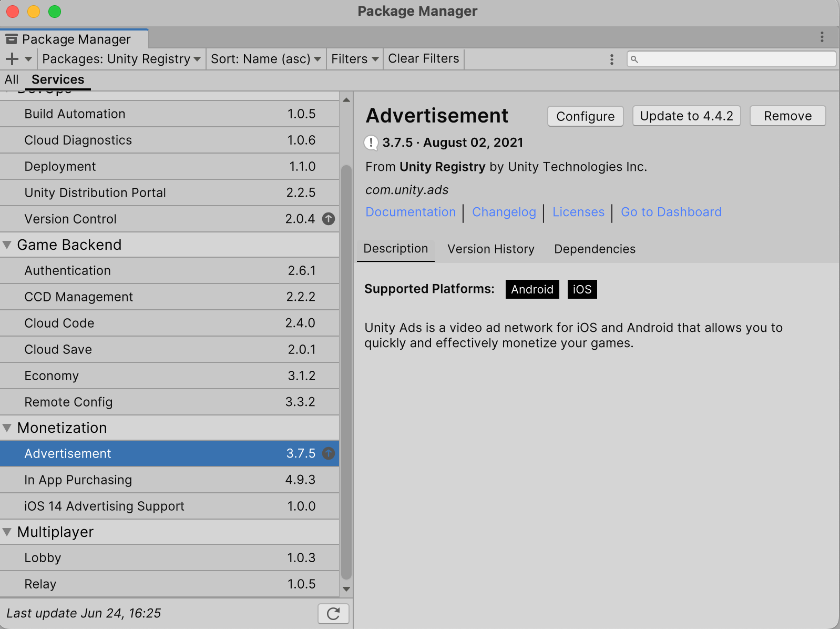The width and height of the screenshot is (840, 629).
Task: Collapse the Game Backend group
Action: [x=7, y=245]
